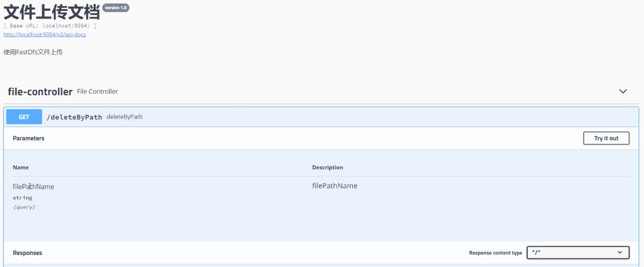The image size is (644, 267).
Task: Click the Responses section heading
Action: pyautogui.click(x=27, y=253)
